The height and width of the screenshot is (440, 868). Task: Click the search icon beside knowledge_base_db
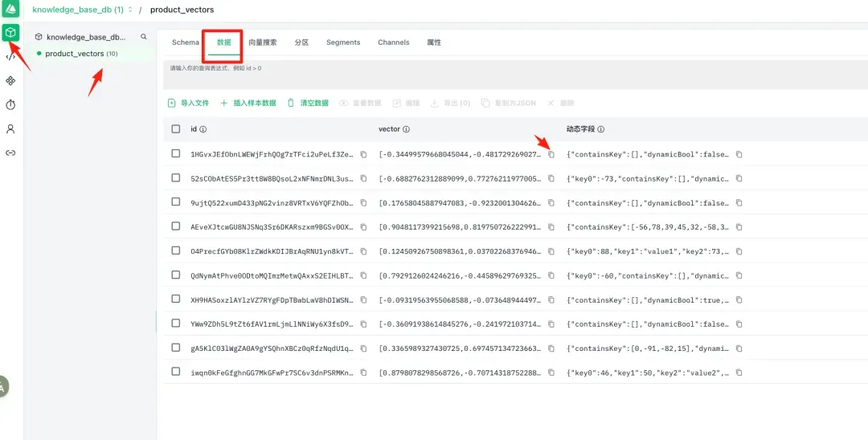[144, 37]
